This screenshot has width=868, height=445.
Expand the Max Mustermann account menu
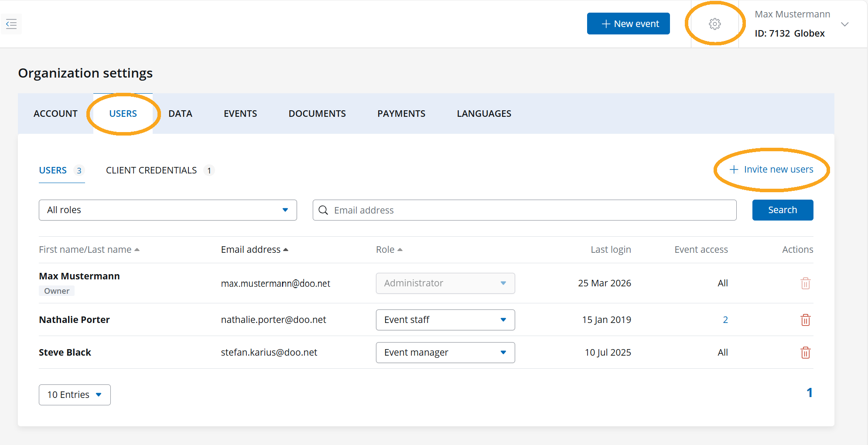pyautogui.click(x=844, y=24)
